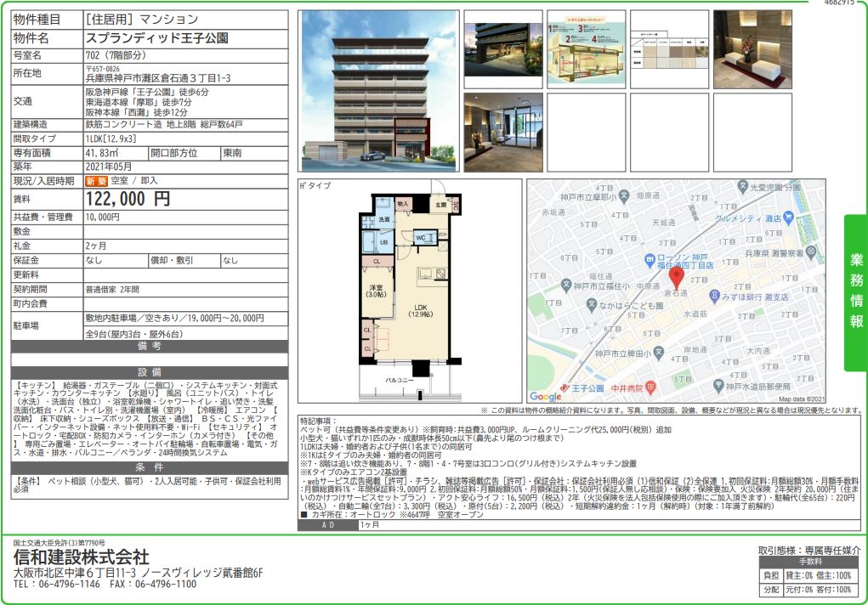868x605 pixels.
Task: Select the 阪急神戸線「王子公園」徒歩6分 access line
Action: [147, 92]
